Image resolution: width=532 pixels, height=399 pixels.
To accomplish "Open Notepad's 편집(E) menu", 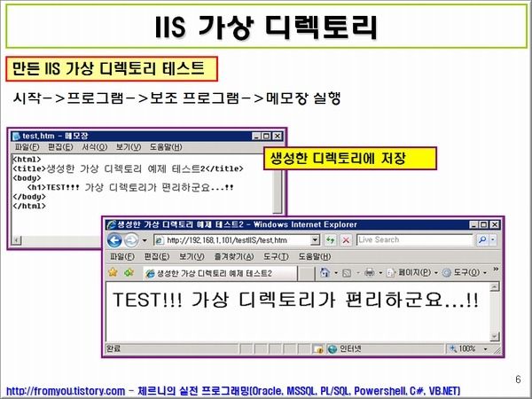I will pos(60,147).
